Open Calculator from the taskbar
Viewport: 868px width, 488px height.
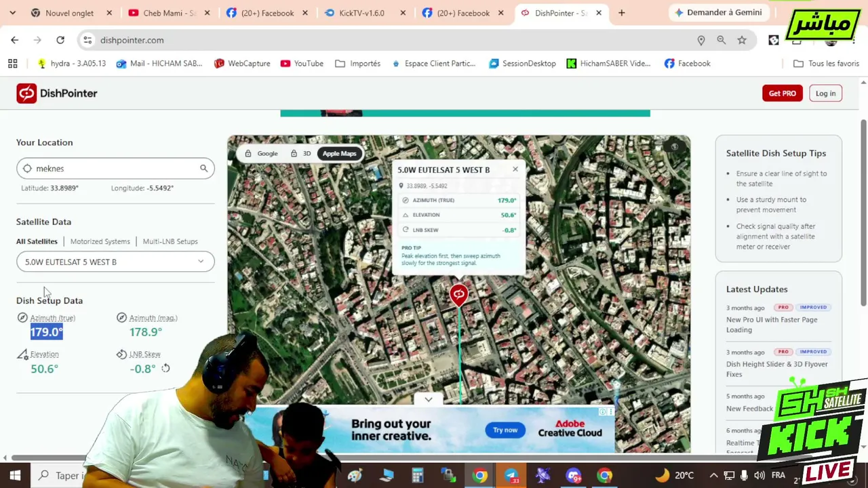tap(418, 475)
